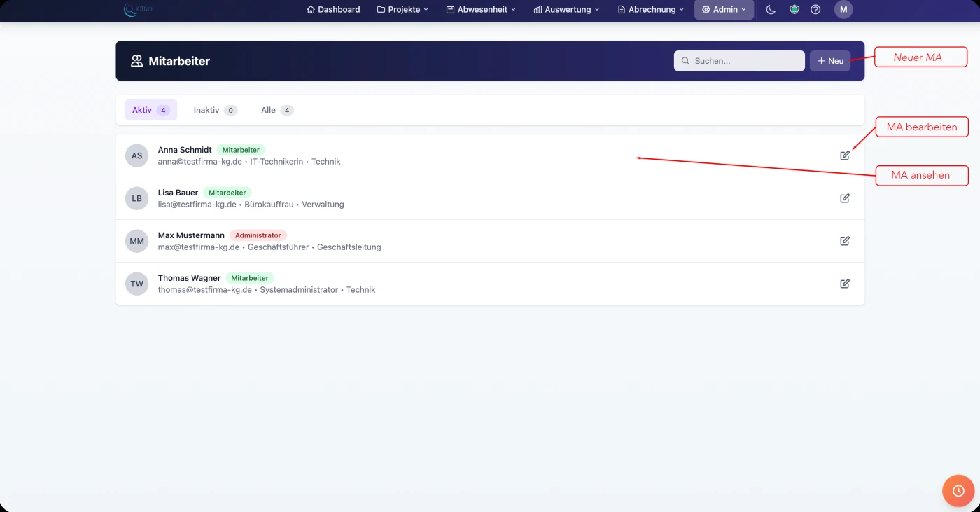The height and width of the screenshot is (512, 980).
Task: Click the Neu button to add employee
Action: (830, 61)
